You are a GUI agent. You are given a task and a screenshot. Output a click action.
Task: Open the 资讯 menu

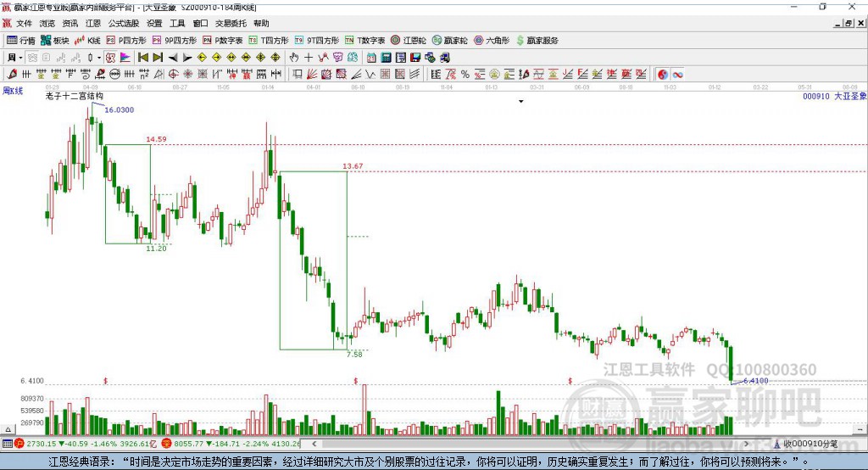click(70, 23)
